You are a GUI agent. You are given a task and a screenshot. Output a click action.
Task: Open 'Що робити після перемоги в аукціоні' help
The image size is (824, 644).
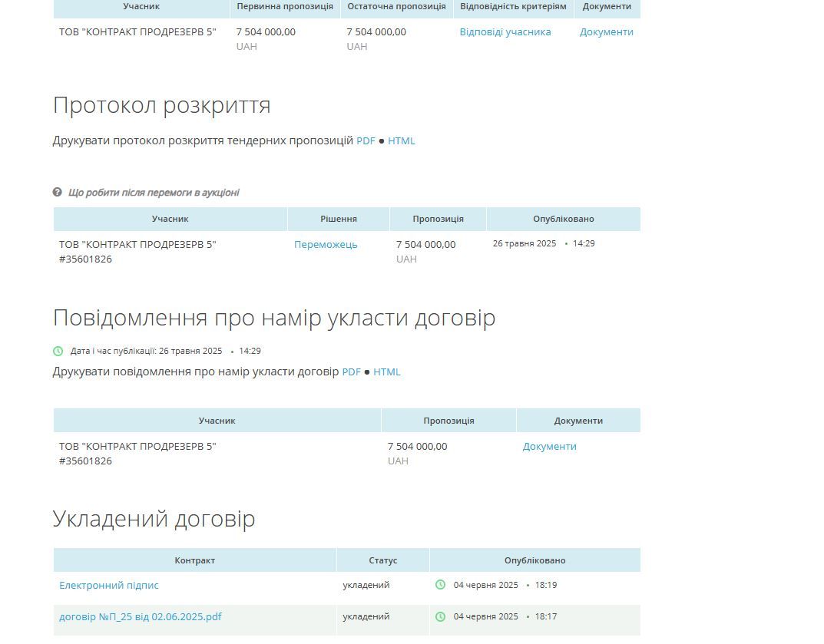[x=154, y=193]
